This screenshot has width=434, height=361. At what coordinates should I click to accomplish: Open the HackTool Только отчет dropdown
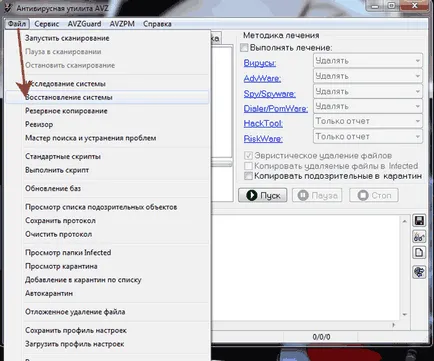368,121
